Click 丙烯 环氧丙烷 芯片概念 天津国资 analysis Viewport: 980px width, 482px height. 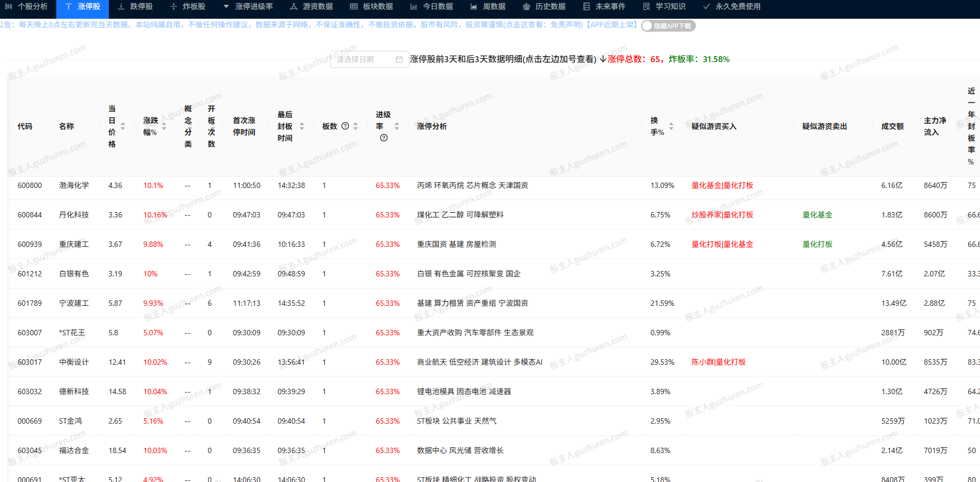pos(472,185)
